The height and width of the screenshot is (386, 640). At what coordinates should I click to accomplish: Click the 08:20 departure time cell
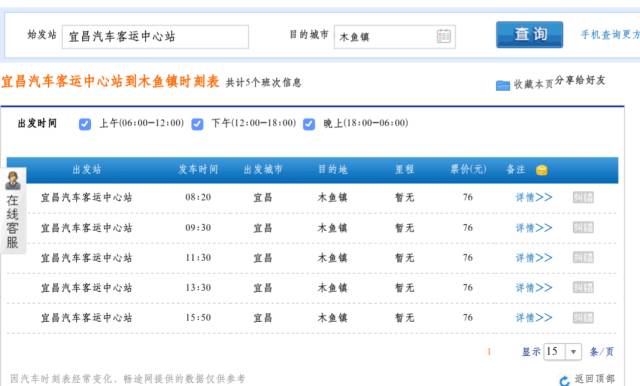(x=198, y=197)
